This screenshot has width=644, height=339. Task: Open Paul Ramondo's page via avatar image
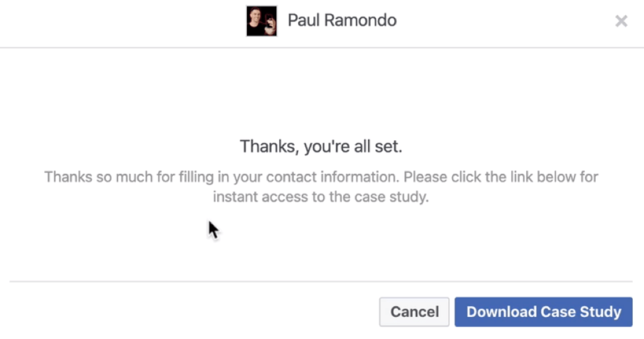tap(262, 21)
